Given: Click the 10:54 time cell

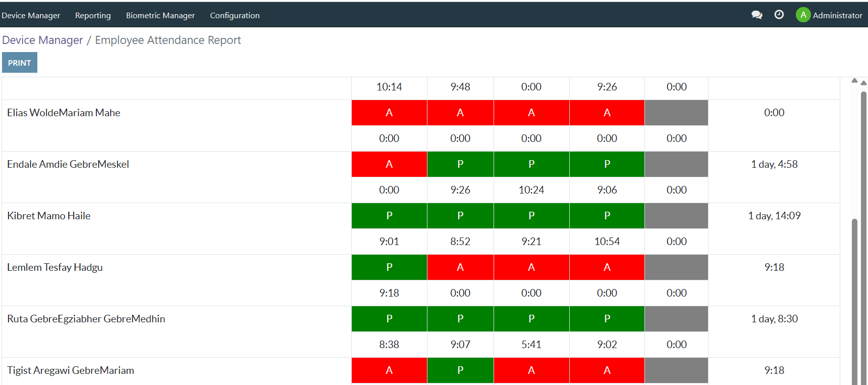Looking at the screenshot, I should (x=607, y=242).
